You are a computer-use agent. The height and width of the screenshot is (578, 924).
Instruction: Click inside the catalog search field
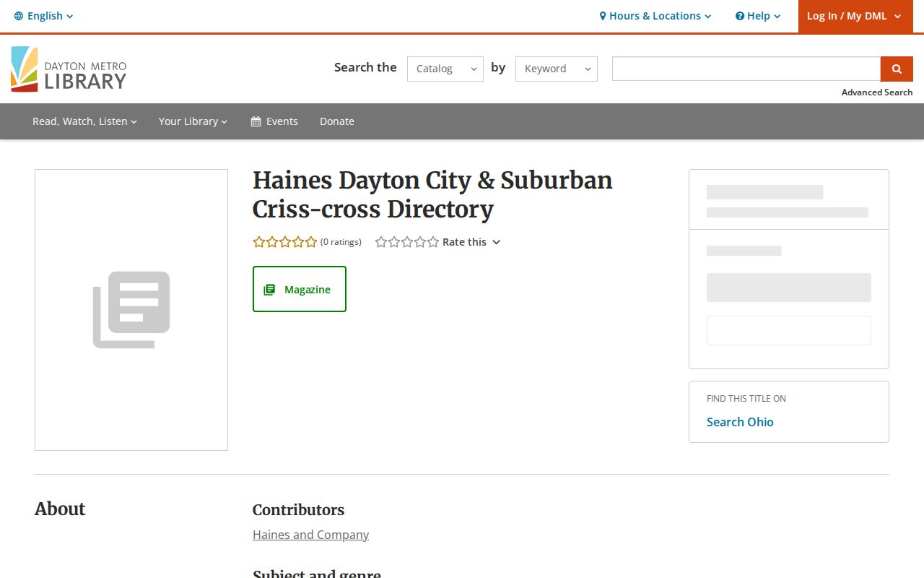click(x=746, y=69)
